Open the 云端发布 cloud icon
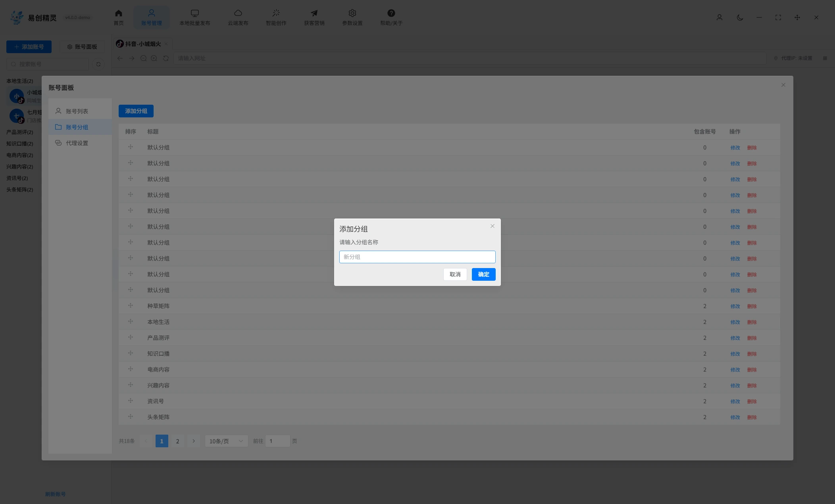This screenshot has height=504, width=835. [x=238, y=13]
